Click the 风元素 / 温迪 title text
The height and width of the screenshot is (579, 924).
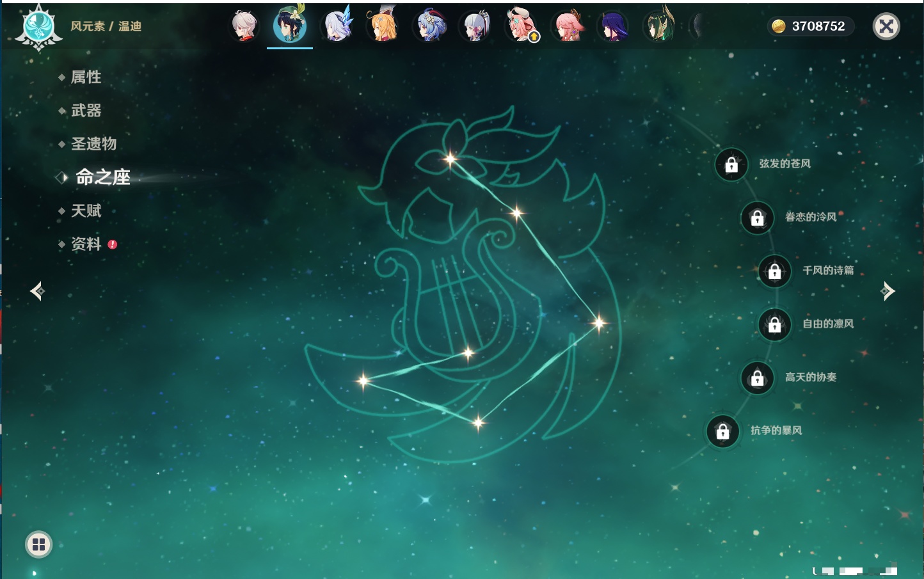(106, 26)
